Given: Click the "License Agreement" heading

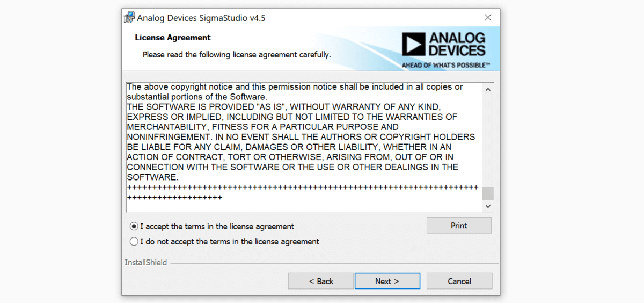Looking at the screenshot, I should (x=173, y=38).
